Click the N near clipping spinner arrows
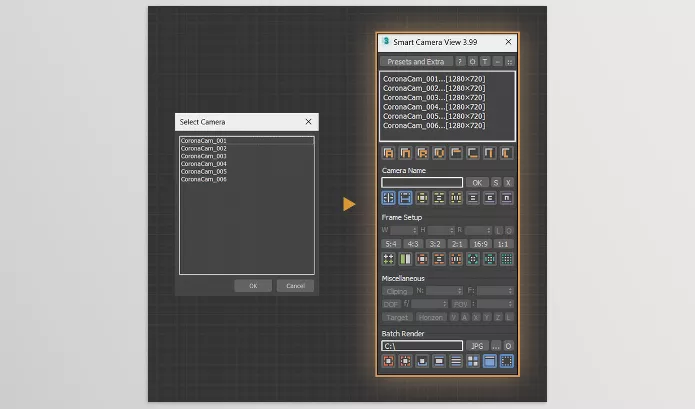695x409 pixels. click(460, 291)
